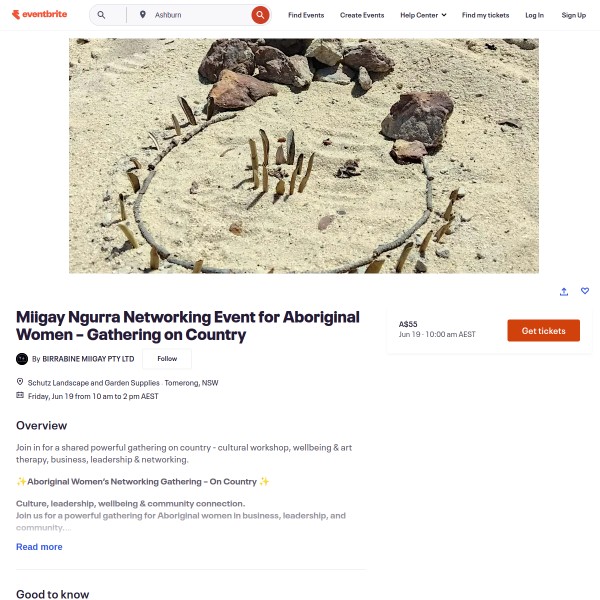Screen dimensions: 600x600
Task: Click the red search submit button
Action: [x=260, y=15]
